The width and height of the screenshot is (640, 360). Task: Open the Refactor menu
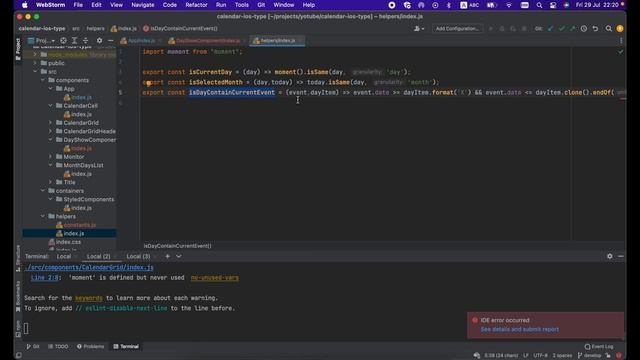click(196, 5)
